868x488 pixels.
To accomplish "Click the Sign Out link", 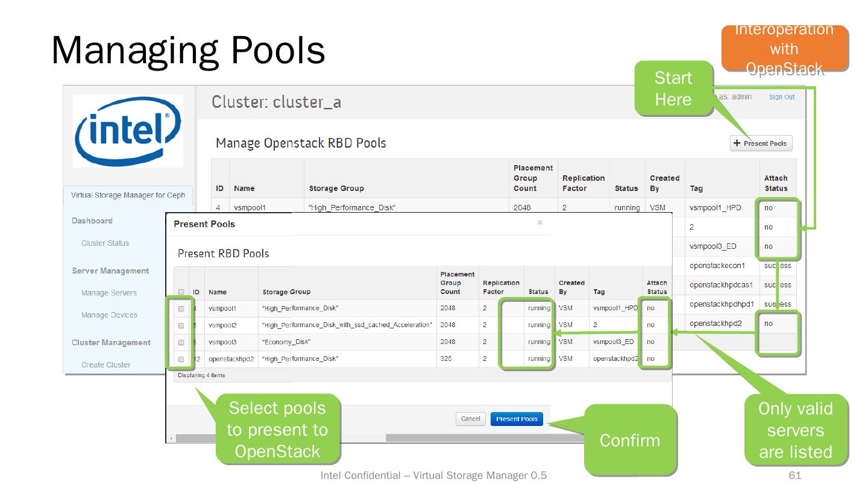I will click(x=782, y=97).
